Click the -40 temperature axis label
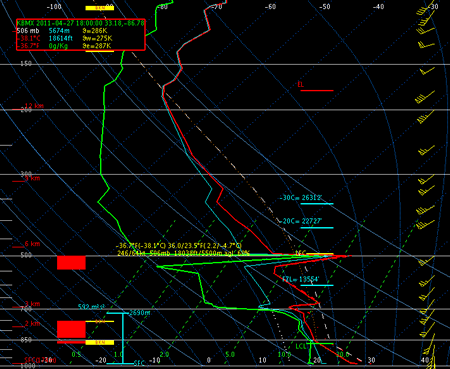450x369 pixels. point(379,7)
